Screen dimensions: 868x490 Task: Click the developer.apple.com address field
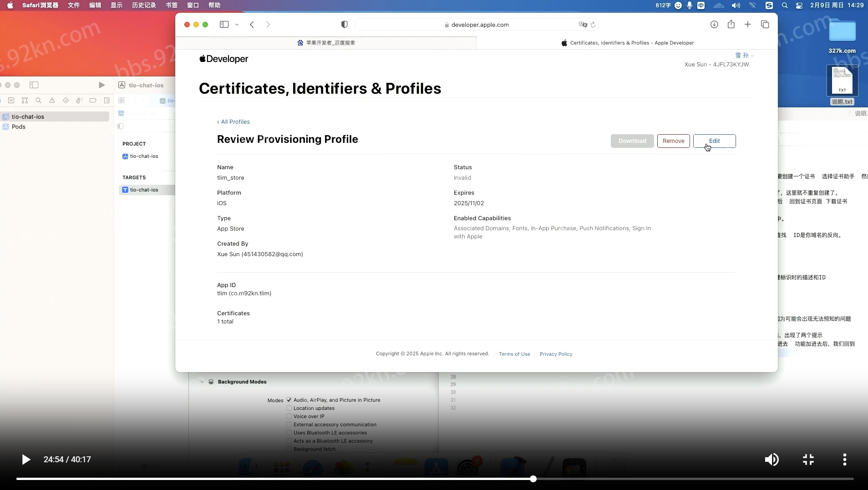[477, 25]
